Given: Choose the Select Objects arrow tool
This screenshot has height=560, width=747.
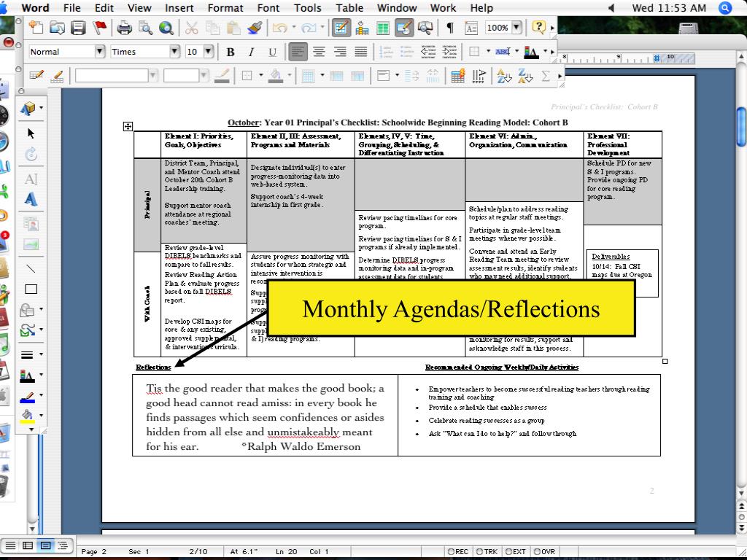Looking at the screenshot, I should 31,133.
